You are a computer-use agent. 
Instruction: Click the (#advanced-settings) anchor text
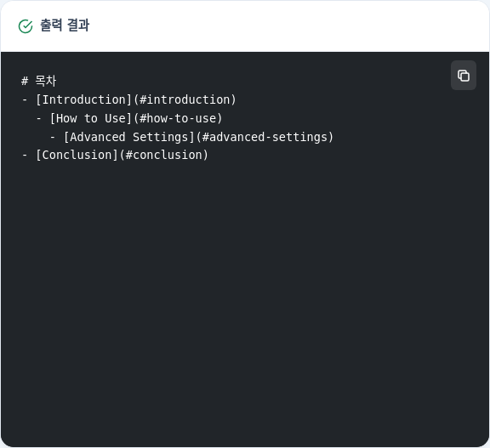(265, 137)
